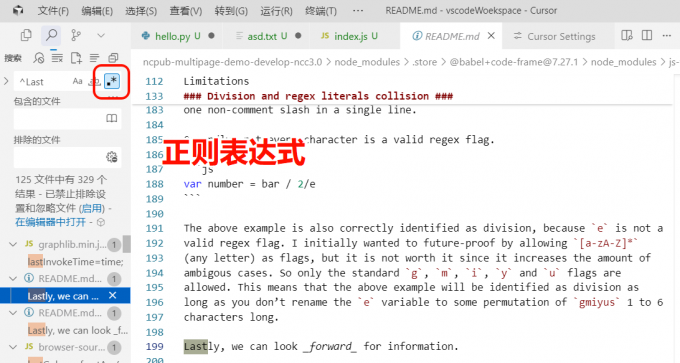Viewport: 680px width, 363px height.
Task: Collapse README.md group with 'Lastly, we can look _f...'
Action: tap(13, 313)
